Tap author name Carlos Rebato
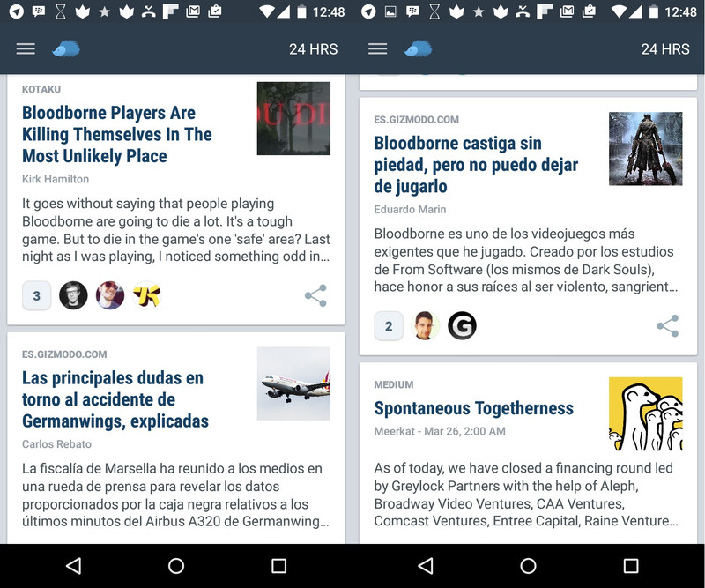The width and height of the screenshot is (705, 588). pyautogui.click(x=56, y=444)
